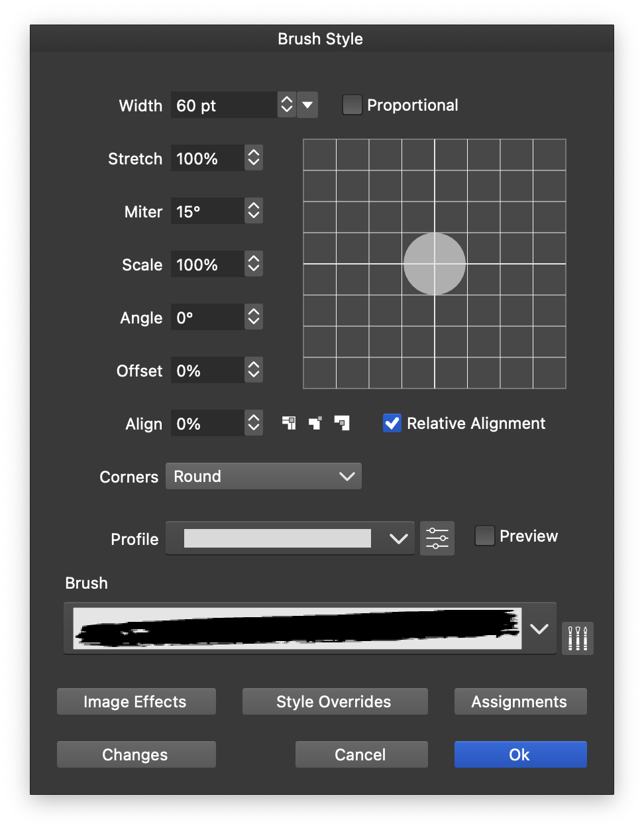
Task: Click the first Align preset icon
Action: coord(289,423)
